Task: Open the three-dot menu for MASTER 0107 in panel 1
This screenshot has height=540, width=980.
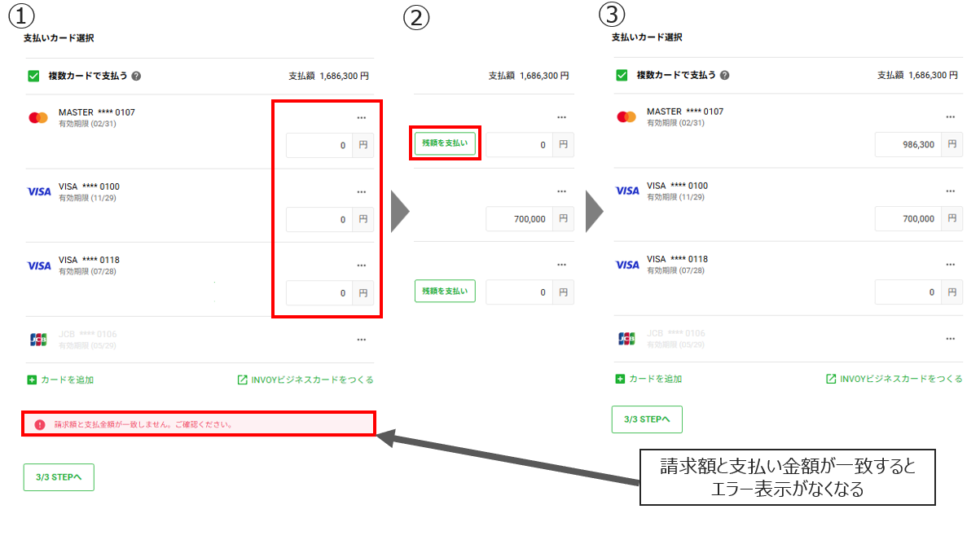Action: point(362,117)
